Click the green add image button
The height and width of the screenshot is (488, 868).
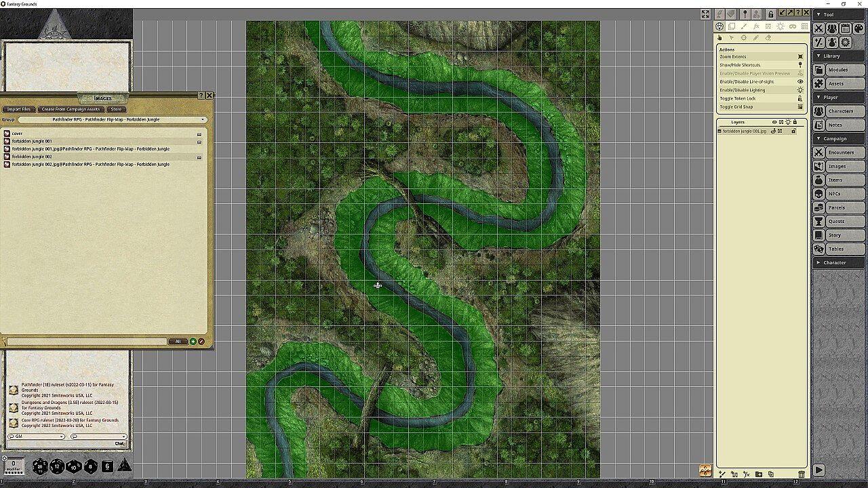coord(193,342)
